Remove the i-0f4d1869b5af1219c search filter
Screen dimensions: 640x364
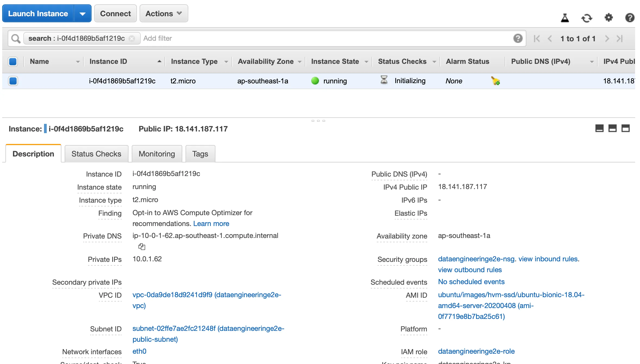(132, 39)
